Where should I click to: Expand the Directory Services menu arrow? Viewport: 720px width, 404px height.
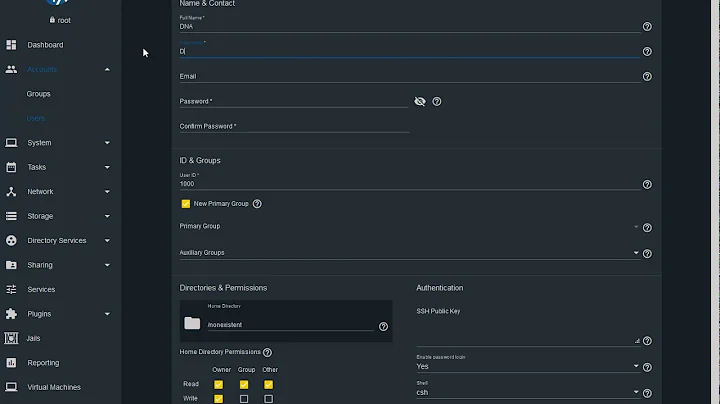[107, 241]
